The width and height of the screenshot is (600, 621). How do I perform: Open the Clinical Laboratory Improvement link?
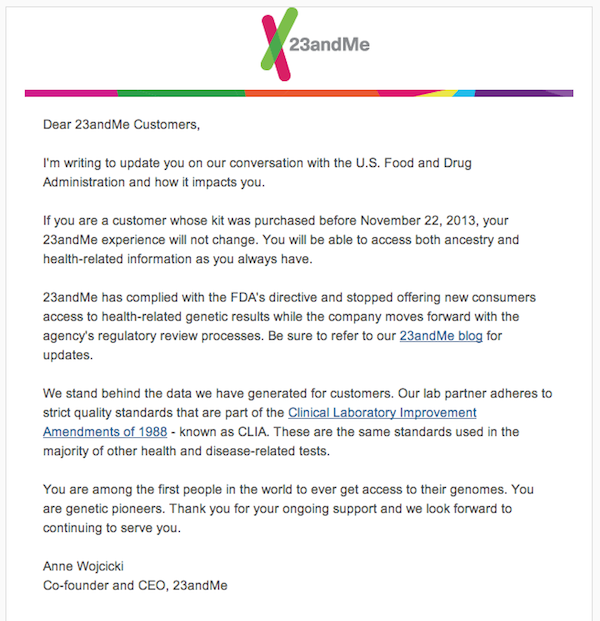tap(382, 413)
